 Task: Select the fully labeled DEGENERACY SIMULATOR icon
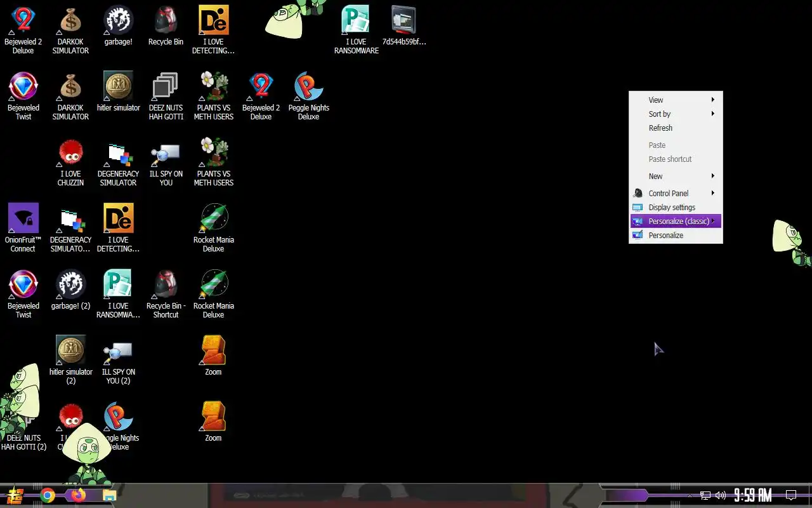tap(118, 161)
